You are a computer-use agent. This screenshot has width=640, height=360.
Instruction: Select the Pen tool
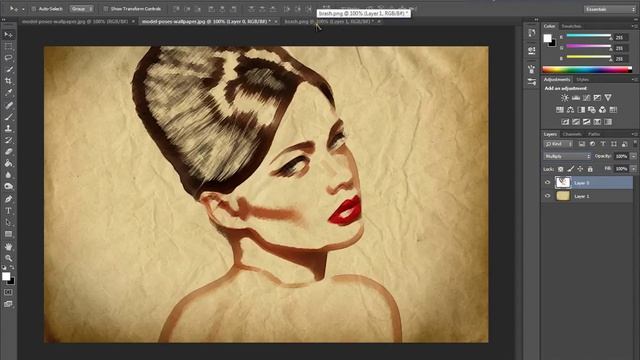8,199
